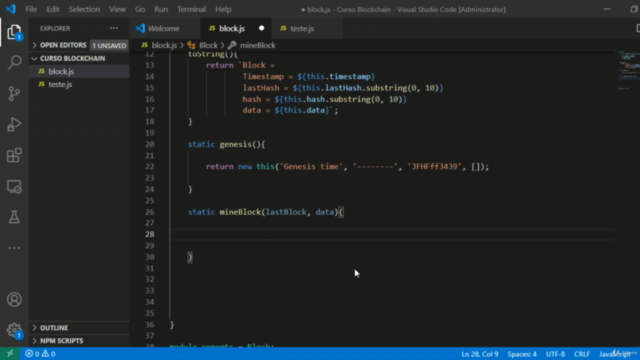
Task: Open the Selection menu
Action: point(84,9)
